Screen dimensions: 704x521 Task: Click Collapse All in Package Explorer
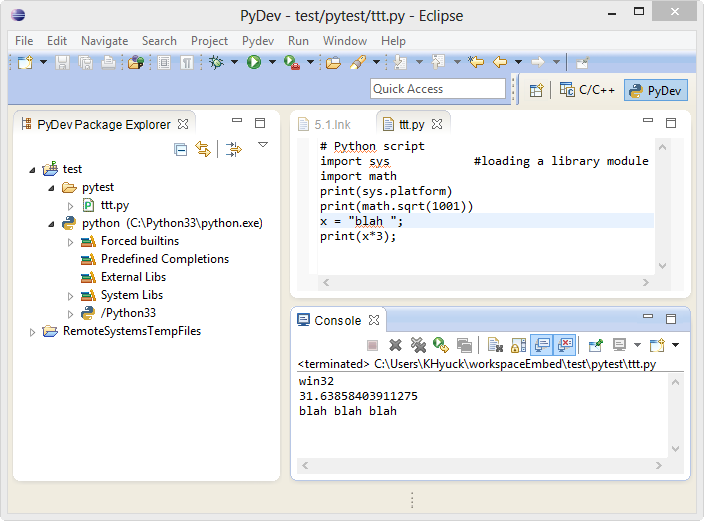point(180,150)
